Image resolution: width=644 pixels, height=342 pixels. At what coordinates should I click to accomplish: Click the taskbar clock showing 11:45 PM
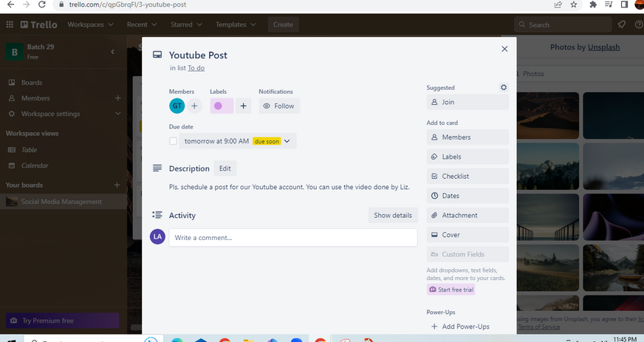coord(625,339)
